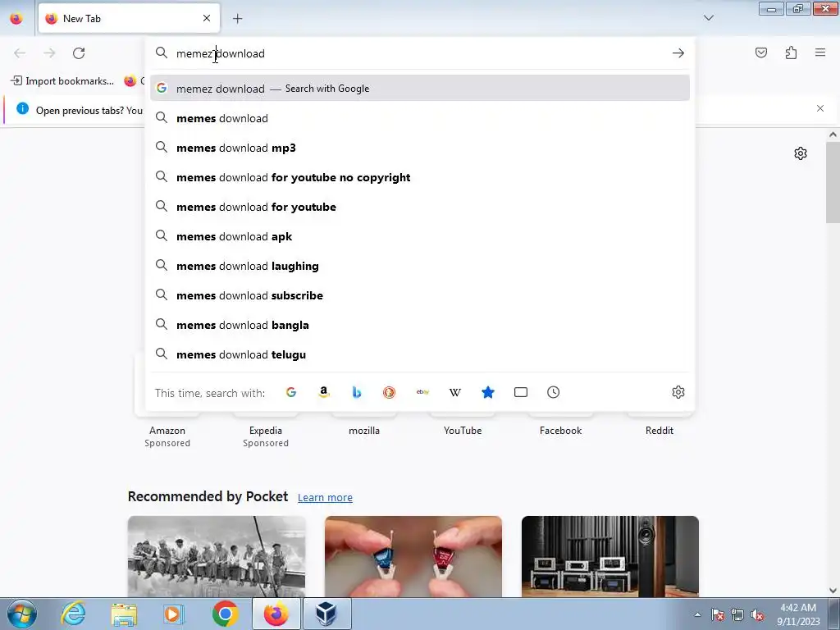Choose suggestion 'memes download telugu'
Image resolution: width=840 pixels, height=630 pixels.
420,354
